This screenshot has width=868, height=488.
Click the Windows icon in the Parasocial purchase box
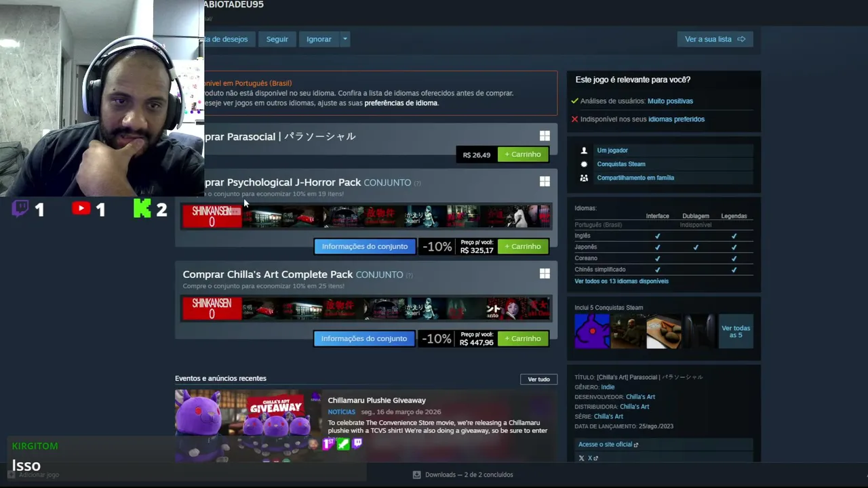[545, 136]
